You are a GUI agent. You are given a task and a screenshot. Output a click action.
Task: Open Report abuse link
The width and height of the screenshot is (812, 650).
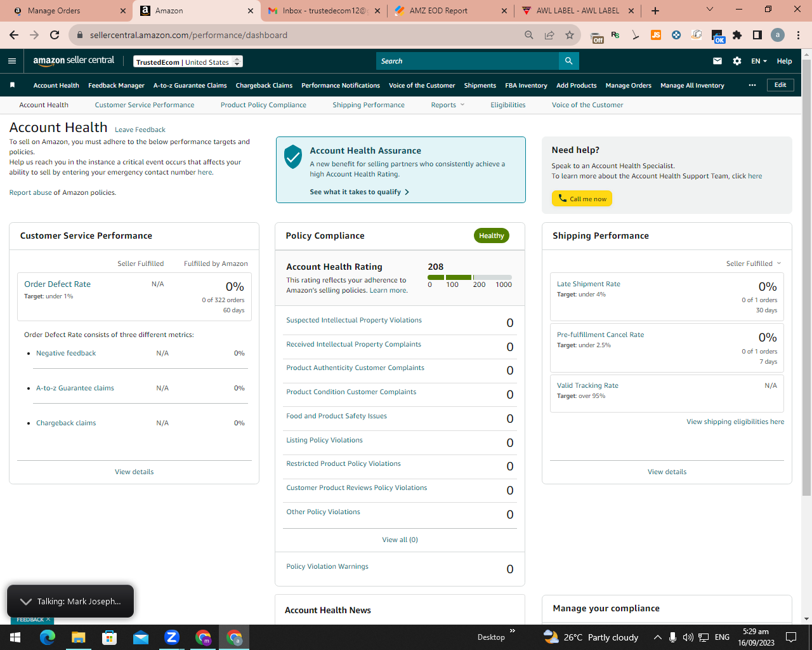pyautogui.click(x=30, y=192)
